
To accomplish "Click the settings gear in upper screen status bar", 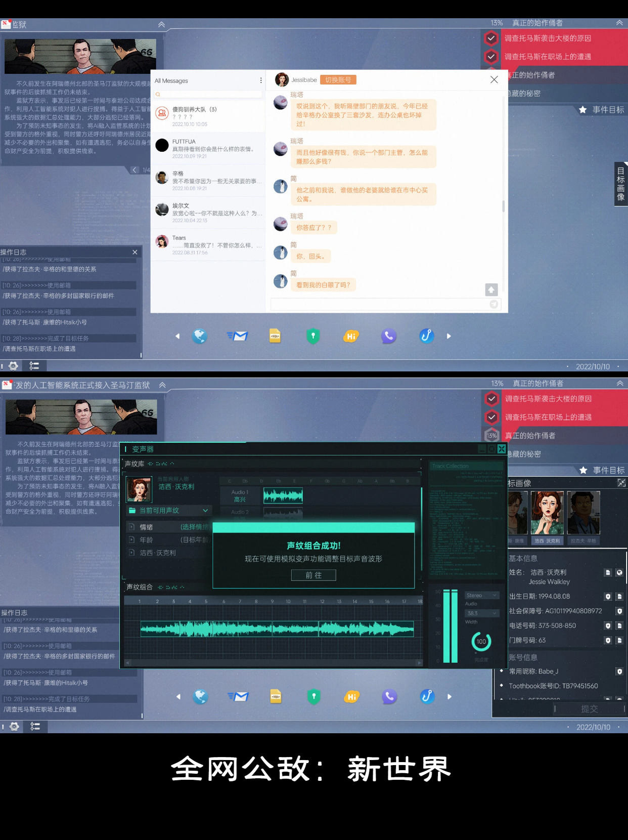I will [14, 366].
